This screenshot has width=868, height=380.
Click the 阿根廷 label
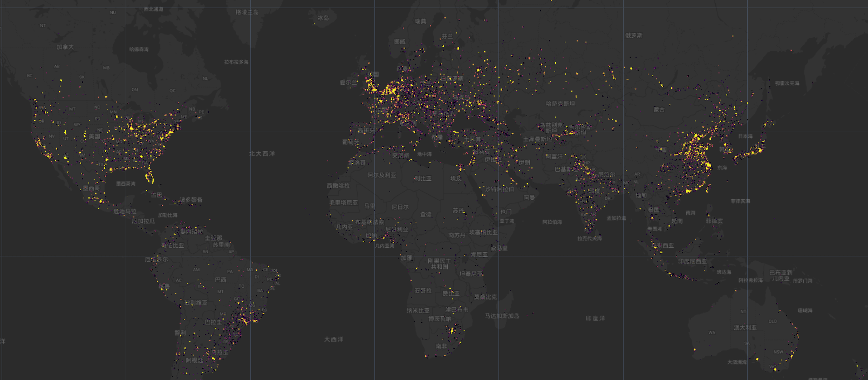[194, 360]
